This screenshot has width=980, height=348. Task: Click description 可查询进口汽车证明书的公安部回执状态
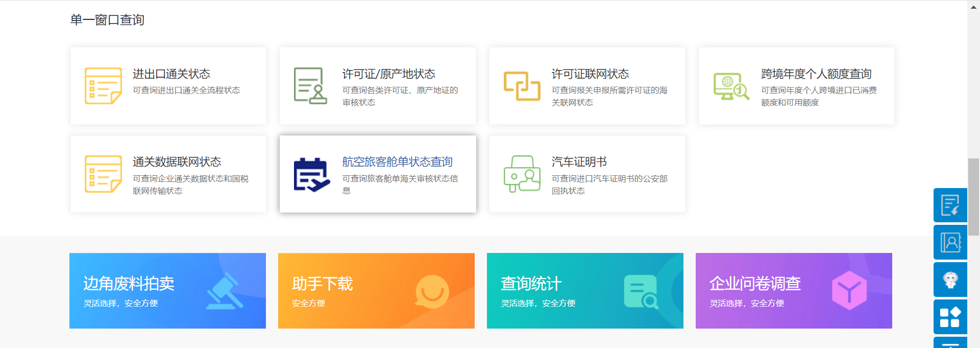pos(609,184)
